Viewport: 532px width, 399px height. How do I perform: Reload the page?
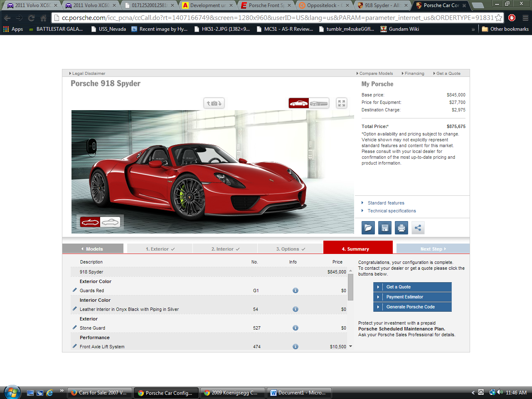click(x=31, y=18)
